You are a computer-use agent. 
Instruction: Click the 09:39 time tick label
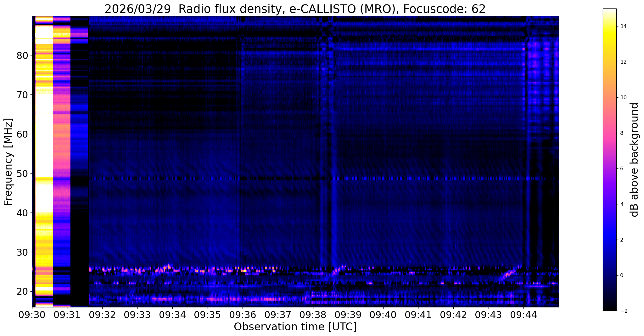pos(348,314)
